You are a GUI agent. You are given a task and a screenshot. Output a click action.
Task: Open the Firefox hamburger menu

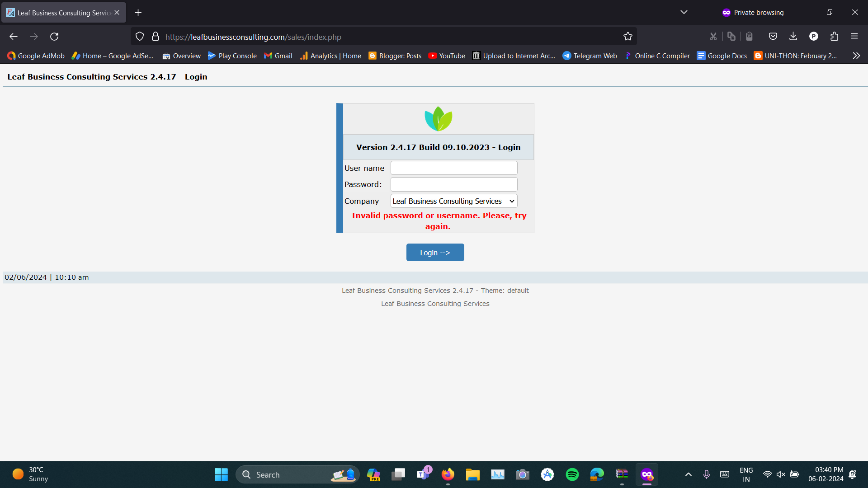click(854, 37)
